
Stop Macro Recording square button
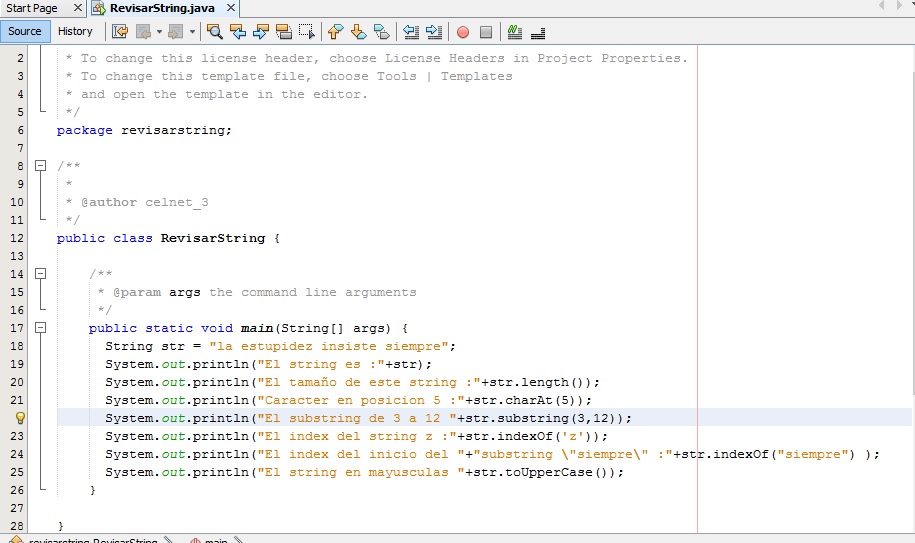486,32
